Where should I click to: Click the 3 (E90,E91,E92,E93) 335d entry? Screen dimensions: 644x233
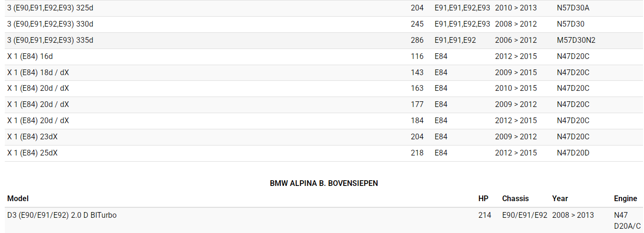[50, 40]
